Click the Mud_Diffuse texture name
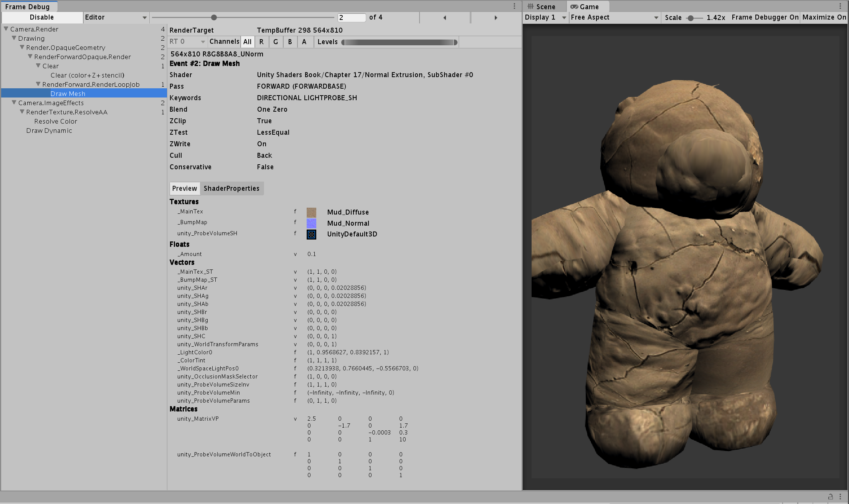 348,212
